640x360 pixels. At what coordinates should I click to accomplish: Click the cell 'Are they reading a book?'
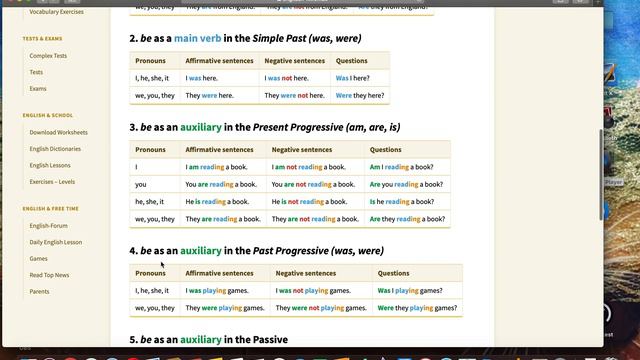point(407,219)
